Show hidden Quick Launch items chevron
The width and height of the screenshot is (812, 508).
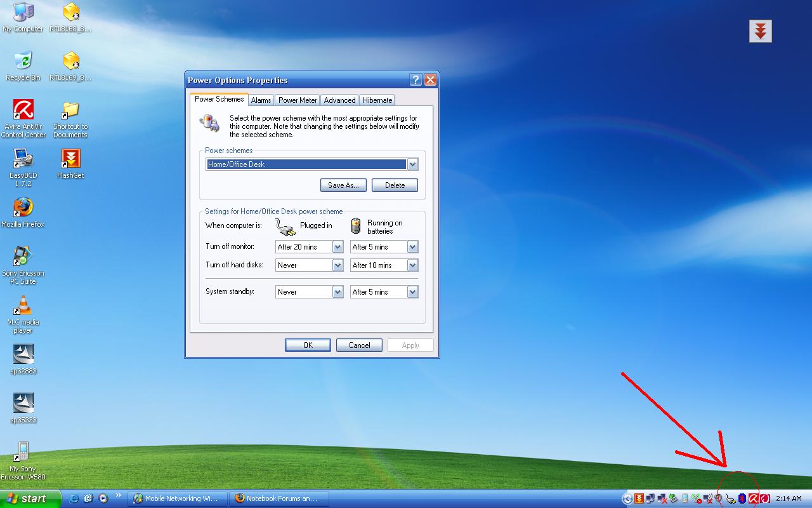pos(118,496)
